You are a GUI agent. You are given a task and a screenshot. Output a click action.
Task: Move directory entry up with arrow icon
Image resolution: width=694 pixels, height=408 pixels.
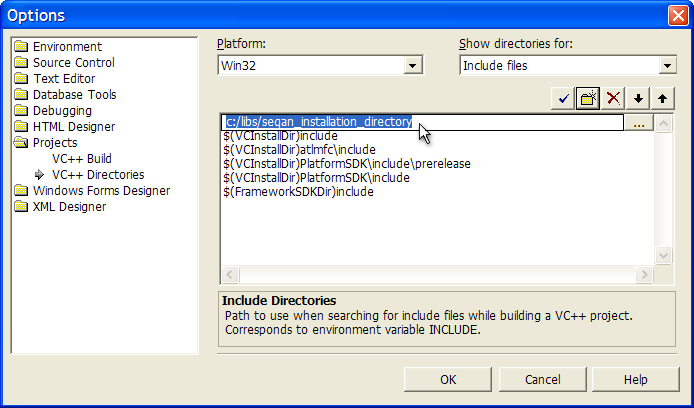click(x=663, y=97)
